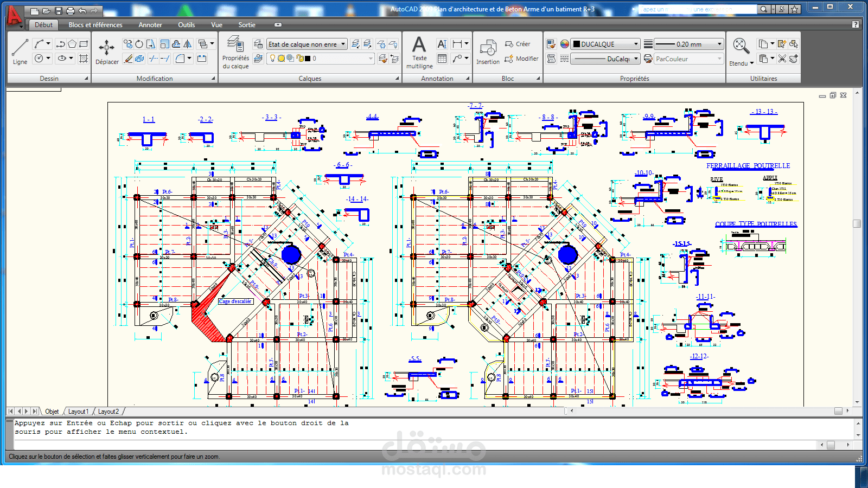
Task: Open the Outils ribbon tab
Action: tap(187, 25)
